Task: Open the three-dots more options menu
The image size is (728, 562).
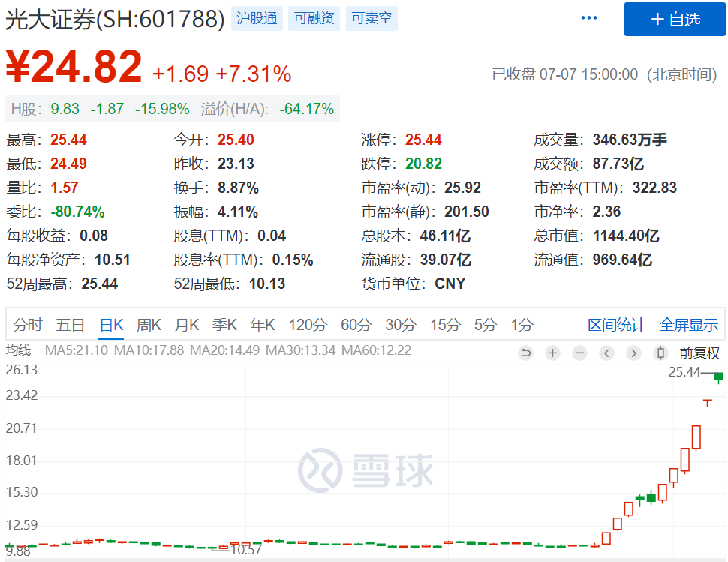Action: pyautogui.click(x=589, y=18)
